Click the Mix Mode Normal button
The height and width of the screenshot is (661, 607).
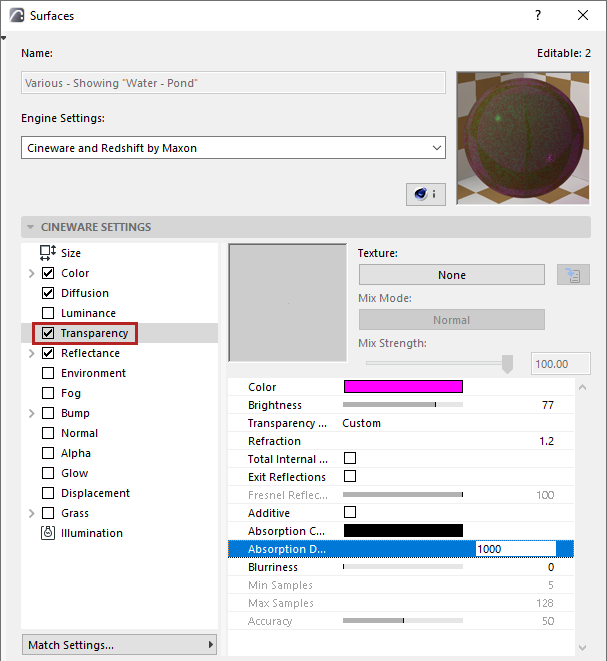(x=451, y=320)
